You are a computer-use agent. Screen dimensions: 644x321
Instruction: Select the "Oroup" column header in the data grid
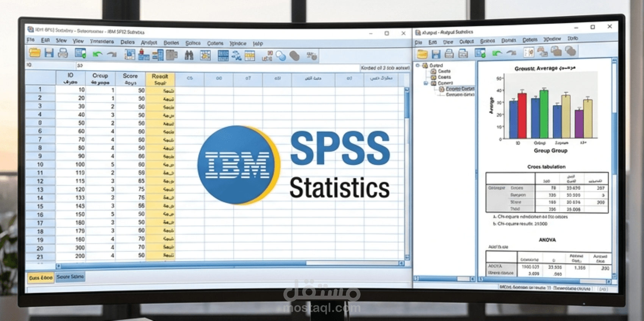click(100, 79)
